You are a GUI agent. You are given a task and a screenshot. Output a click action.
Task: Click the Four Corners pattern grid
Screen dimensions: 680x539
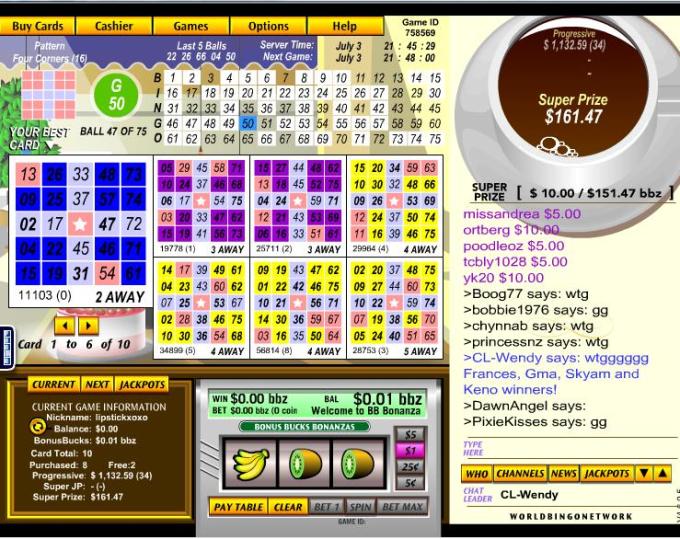(48, 95)
